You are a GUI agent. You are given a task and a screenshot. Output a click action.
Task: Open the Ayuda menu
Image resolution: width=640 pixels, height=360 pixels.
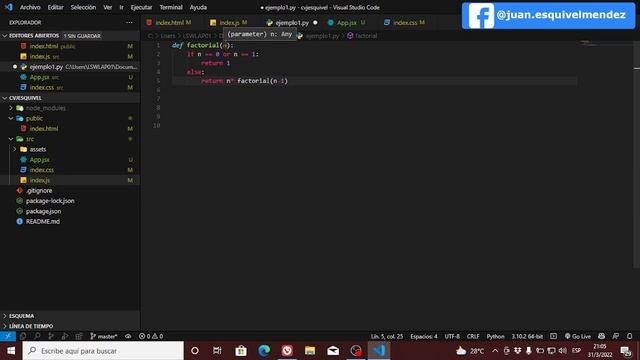[x=198, y=7]
